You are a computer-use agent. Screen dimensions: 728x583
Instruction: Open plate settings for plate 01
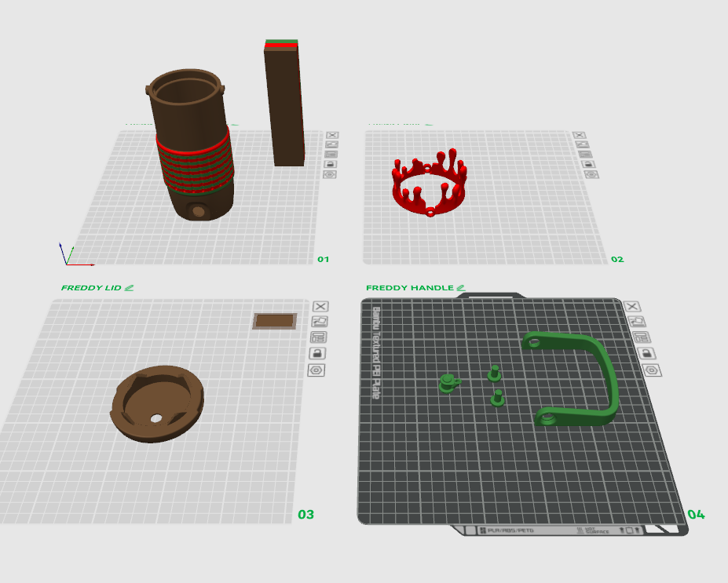[330, 174]
